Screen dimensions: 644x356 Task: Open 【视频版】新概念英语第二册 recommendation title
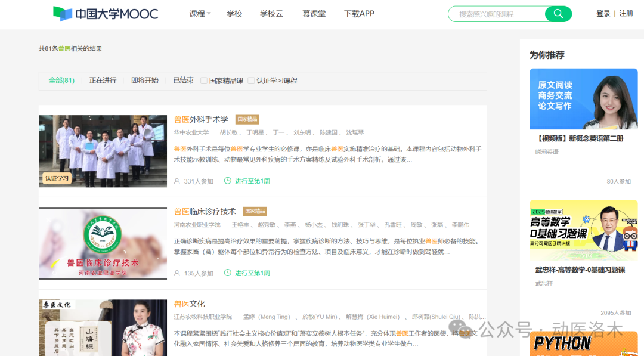(579, 138)
